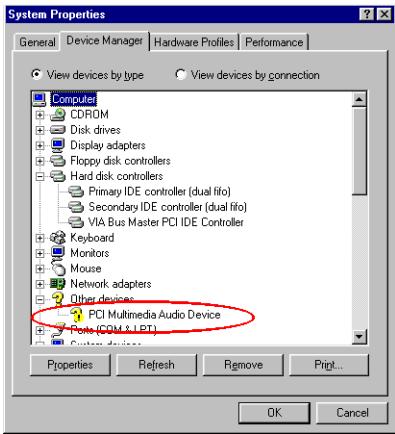Expand the CDROM node
The image size is (395, 434).
tap(40, 115)
